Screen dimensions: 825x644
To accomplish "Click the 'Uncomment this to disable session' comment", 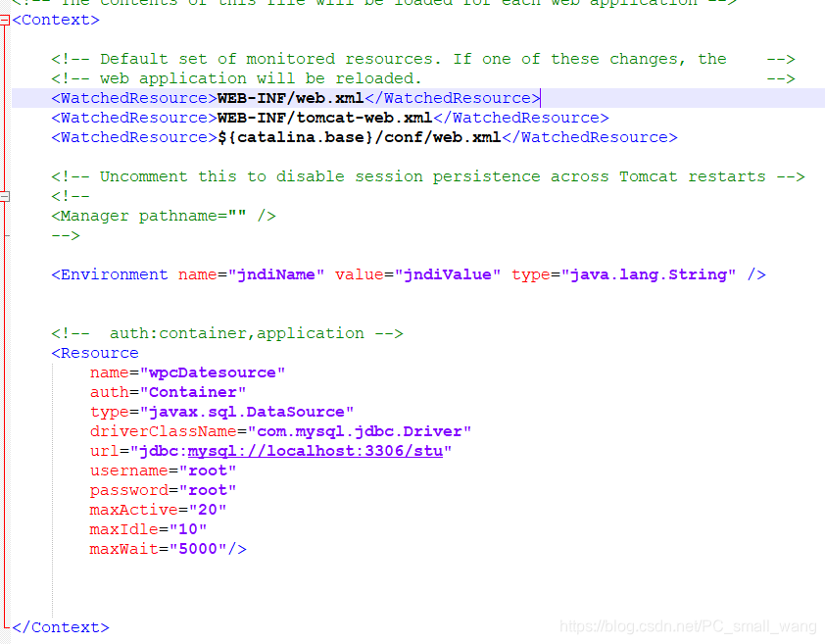I will point(428,177).
